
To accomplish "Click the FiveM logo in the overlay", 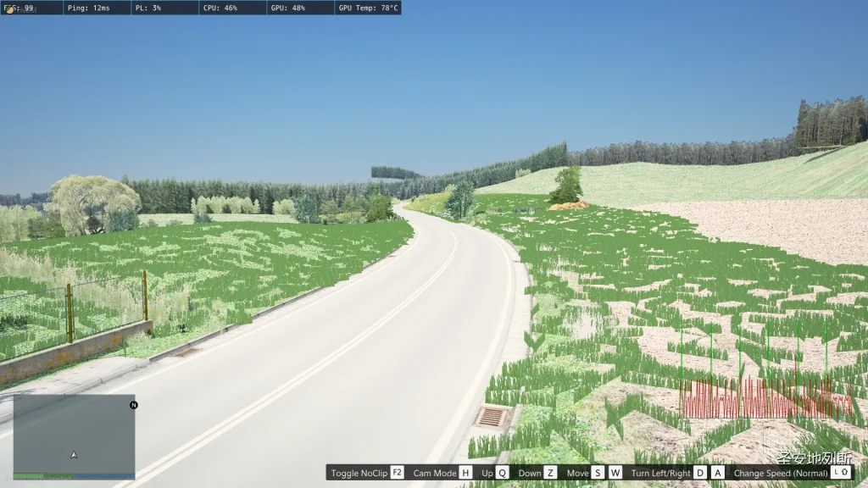I will pyautogui.click(x=8, y=8).
